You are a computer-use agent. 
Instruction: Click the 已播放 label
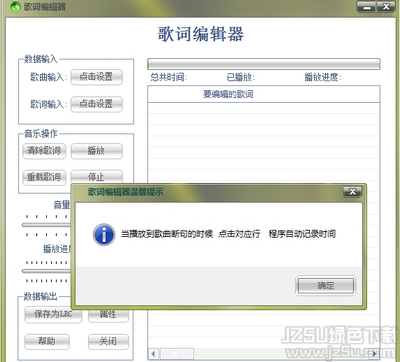[240, 77]
